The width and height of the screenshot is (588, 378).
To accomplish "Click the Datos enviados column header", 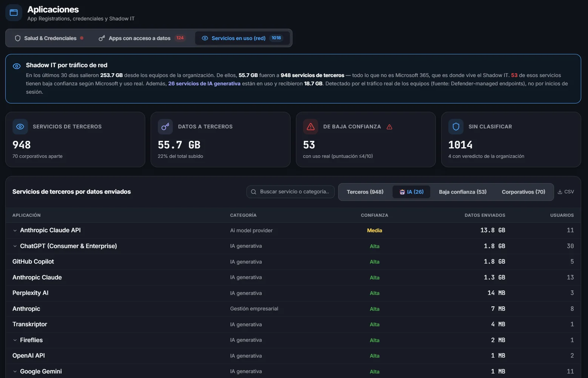I will tap(485, 215).
